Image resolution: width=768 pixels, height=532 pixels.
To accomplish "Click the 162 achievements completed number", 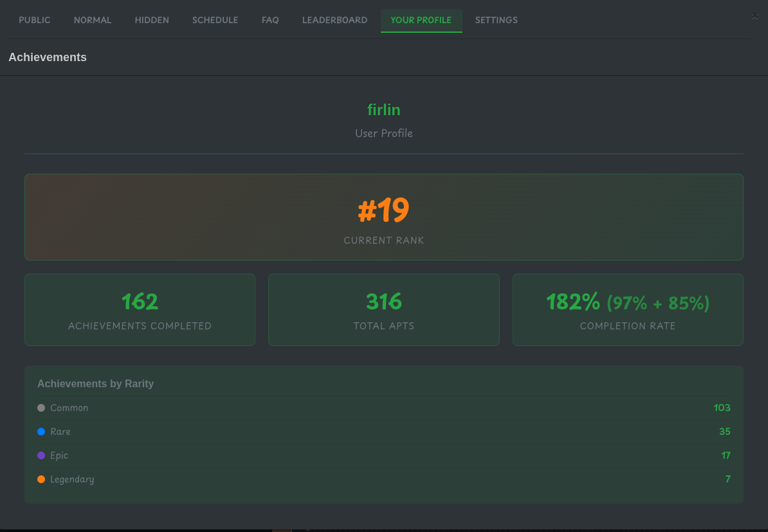I will point(140,302).
